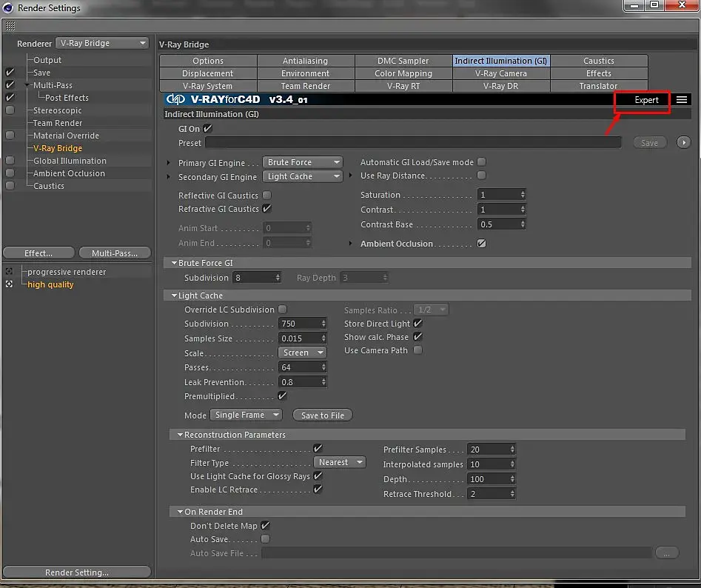Click the Save to File button
Screen dimensions: 701x588
click(x=322, y=415)
